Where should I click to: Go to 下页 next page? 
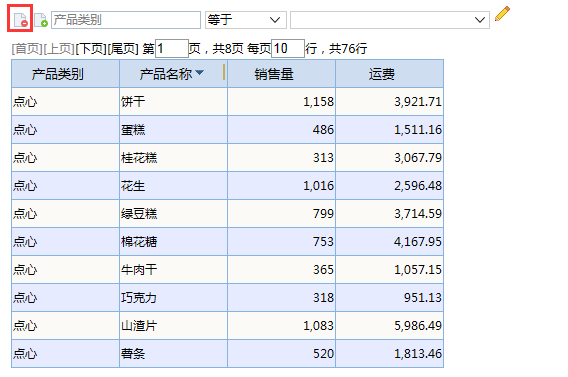click(x=91, y=49)
